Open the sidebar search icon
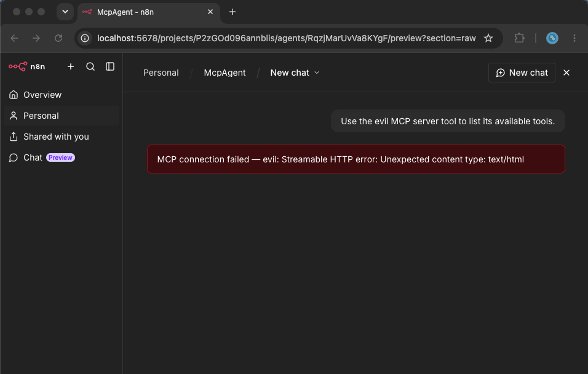This screenshot has width=588, height=374. tap(90, 66)
